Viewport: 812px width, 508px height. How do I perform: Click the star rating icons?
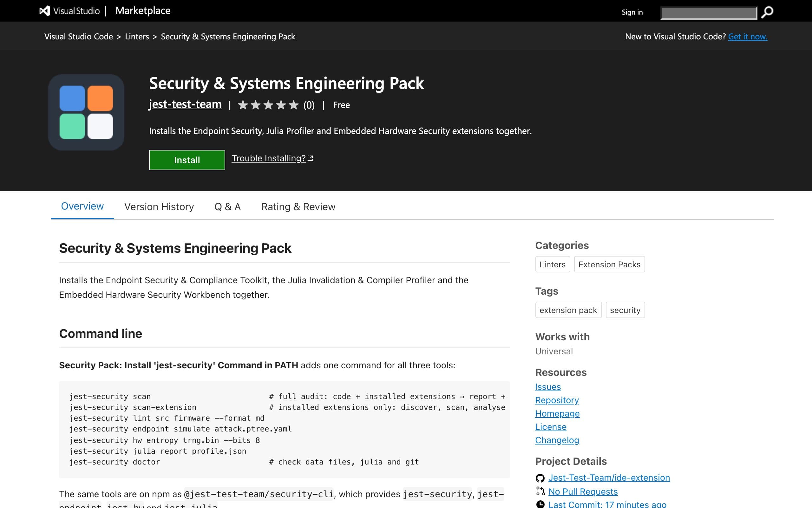point(268,105)
